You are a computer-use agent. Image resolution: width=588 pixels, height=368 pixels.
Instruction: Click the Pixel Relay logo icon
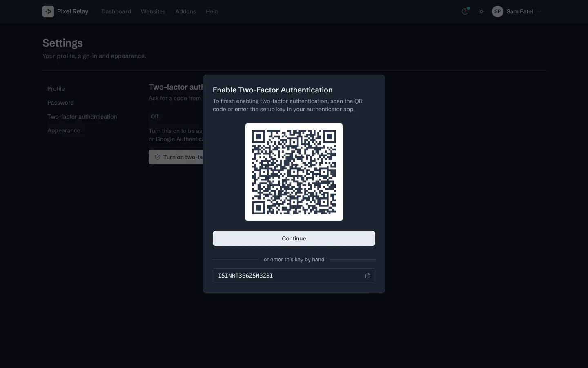click(48, 11)
